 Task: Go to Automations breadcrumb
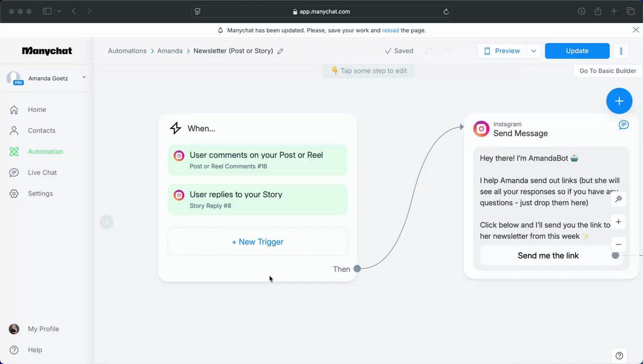(x=127, y=51)
